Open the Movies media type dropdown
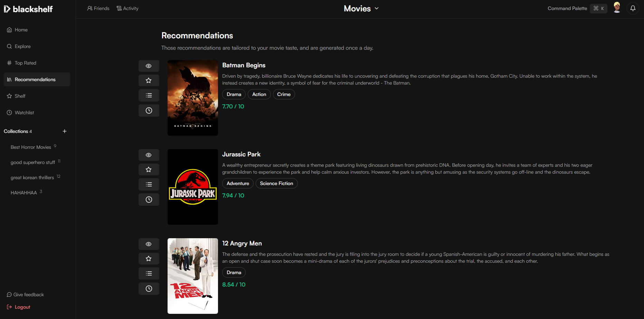Viewport: 644px width, 319px height. pos(361,9)
